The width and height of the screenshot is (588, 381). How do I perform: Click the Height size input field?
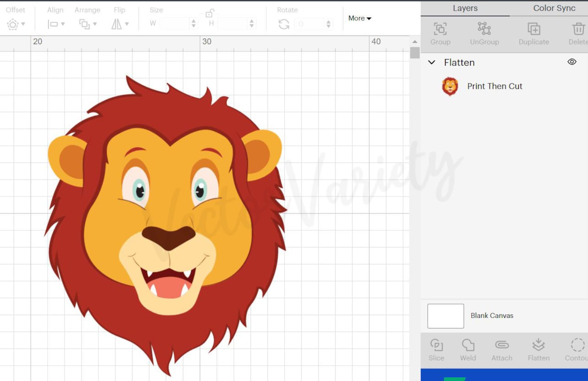tap(232, 24)
